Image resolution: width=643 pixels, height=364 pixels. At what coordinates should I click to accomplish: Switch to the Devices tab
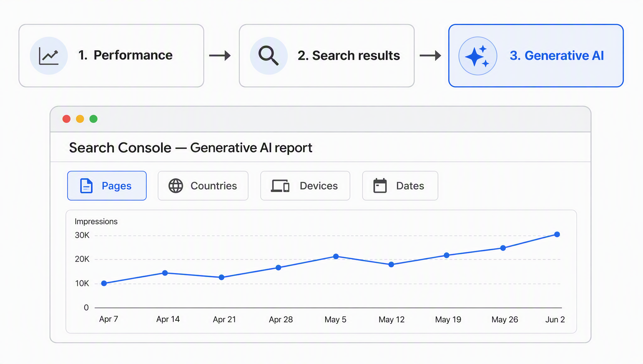coord(305,186)
